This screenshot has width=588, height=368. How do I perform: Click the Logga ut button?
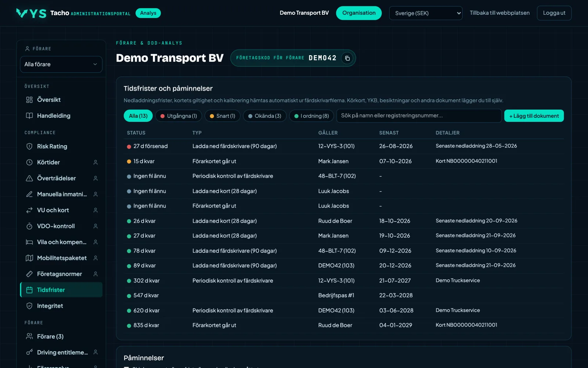coord(554,13)
